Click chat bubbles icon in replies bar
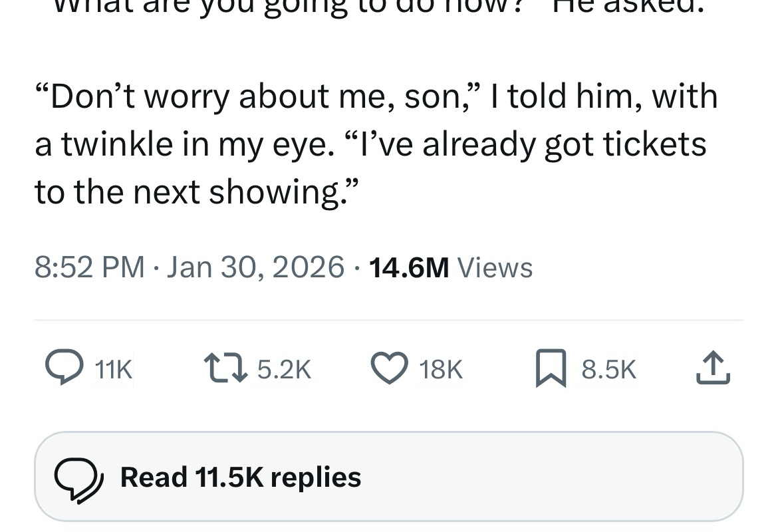778x532 pixels. tap(78, 477)
